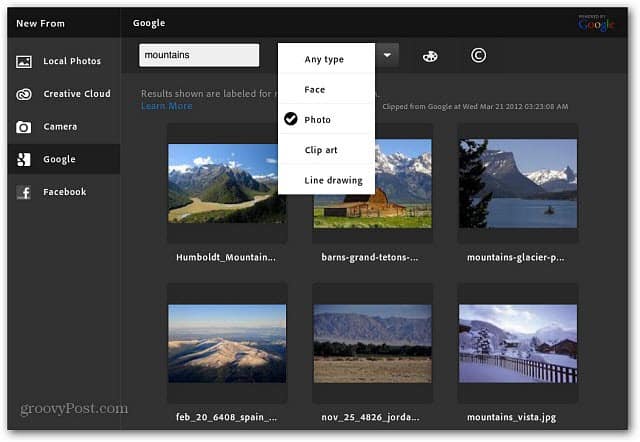
Task: Select Line drawing image type
Action: (x=326, y=180)
